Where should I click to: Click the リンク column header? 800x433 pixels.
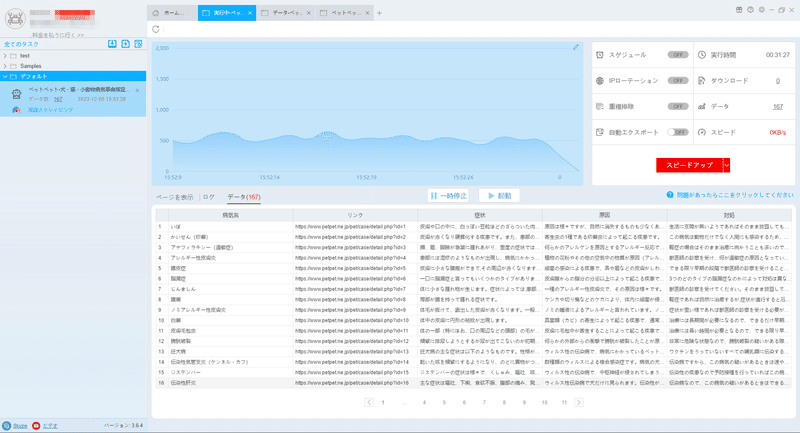(x=355, y=215)
